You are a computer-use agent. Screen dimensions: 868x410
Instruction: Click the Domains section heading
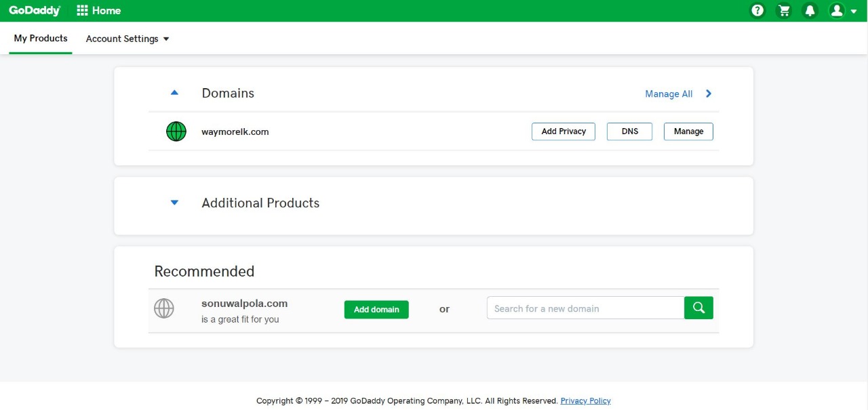click(x=228, y=94)
